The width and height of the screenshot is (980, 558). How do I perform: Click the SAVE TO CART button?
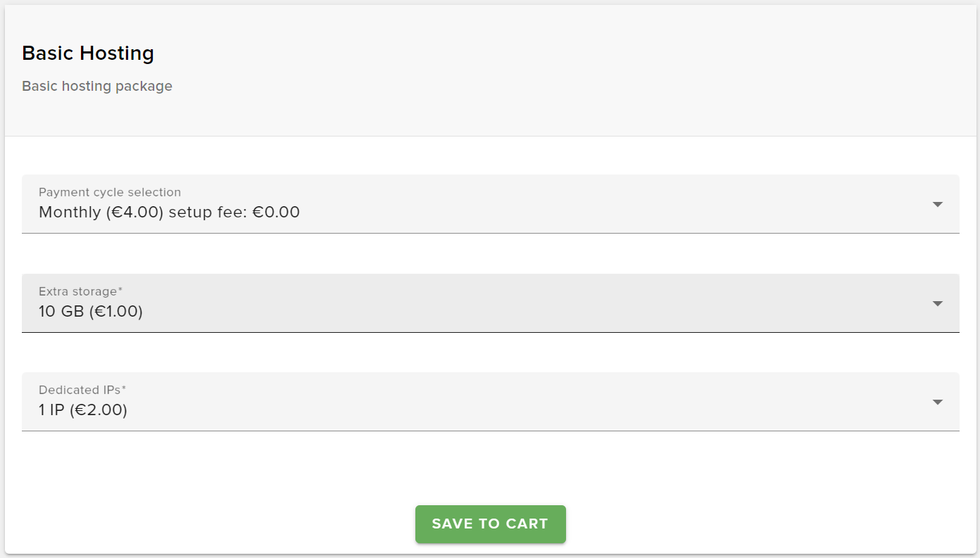pyautogui.click(x=490, y=524)
